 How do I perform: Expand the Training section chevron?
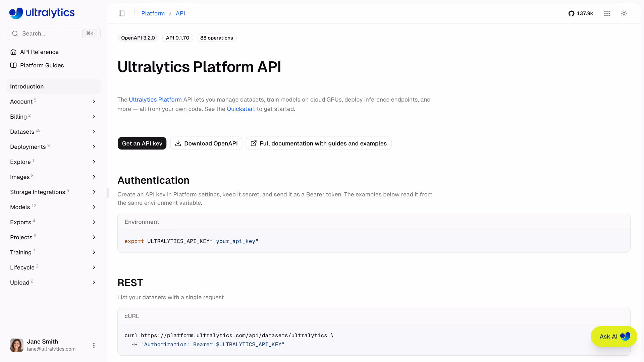click(94, 252)
